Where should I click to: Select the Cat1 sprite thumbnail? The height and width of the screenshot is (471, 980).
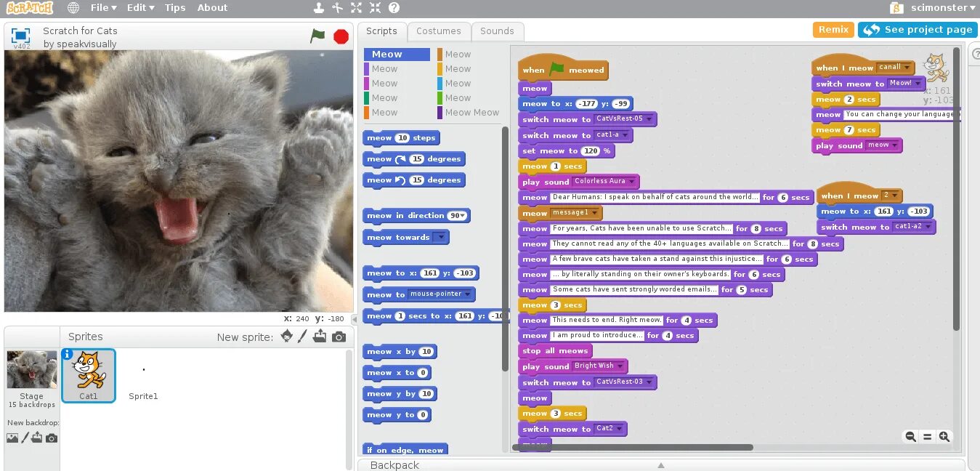pos(89,375)
